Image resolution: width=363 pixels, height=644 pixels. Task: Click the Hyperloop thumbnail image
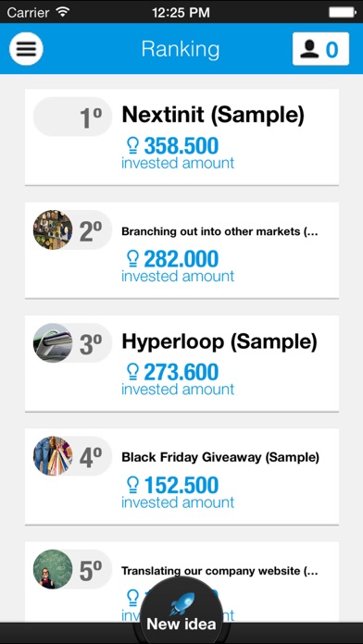(x=53, y=343)
